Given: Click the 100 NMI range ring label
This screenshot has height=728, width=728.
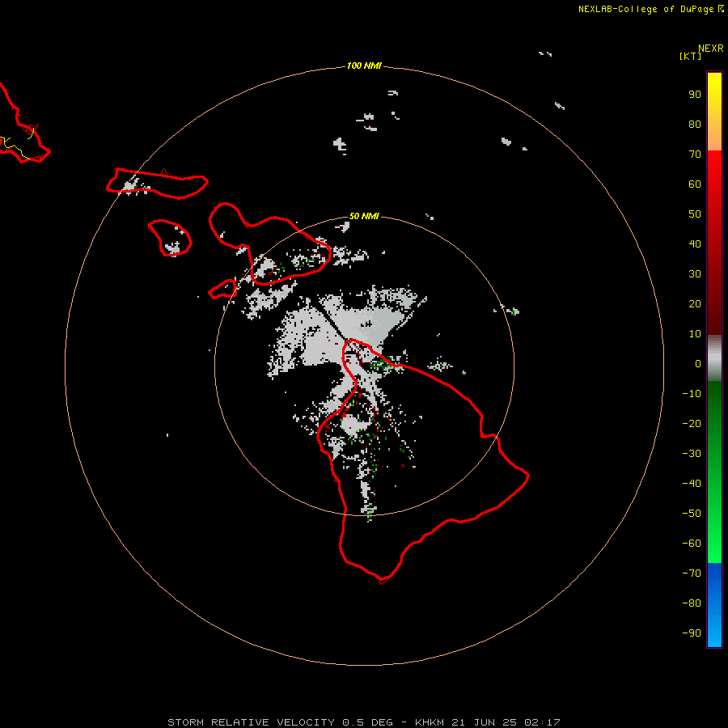Looking at the screenshot, I should (x=364, y=66).
